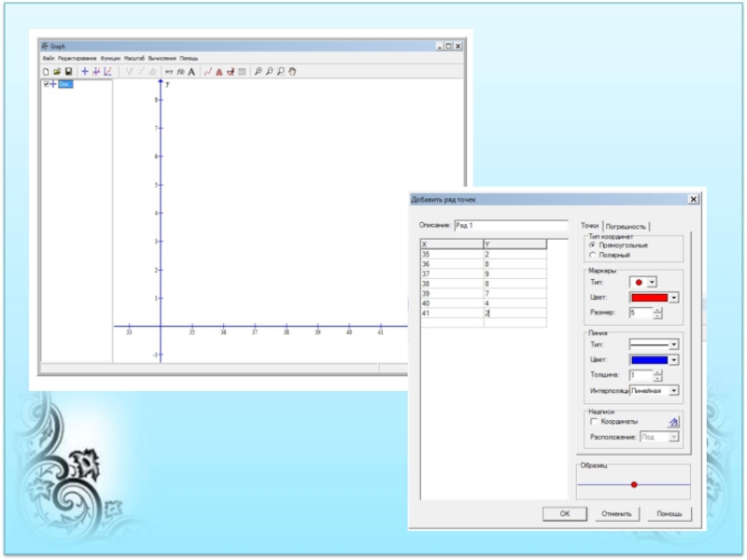The width and height of the screenshot is (747, 560).
Task: Open axes settings via blue cross icon
Action: pyautogui.click(x=85, y=71)
